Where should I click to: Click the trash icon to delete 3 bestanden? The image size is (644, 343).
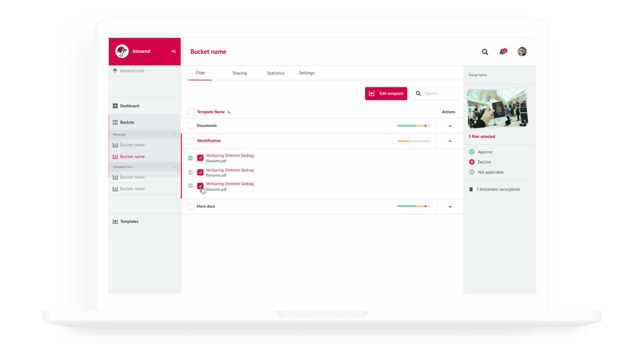point(472,189)
